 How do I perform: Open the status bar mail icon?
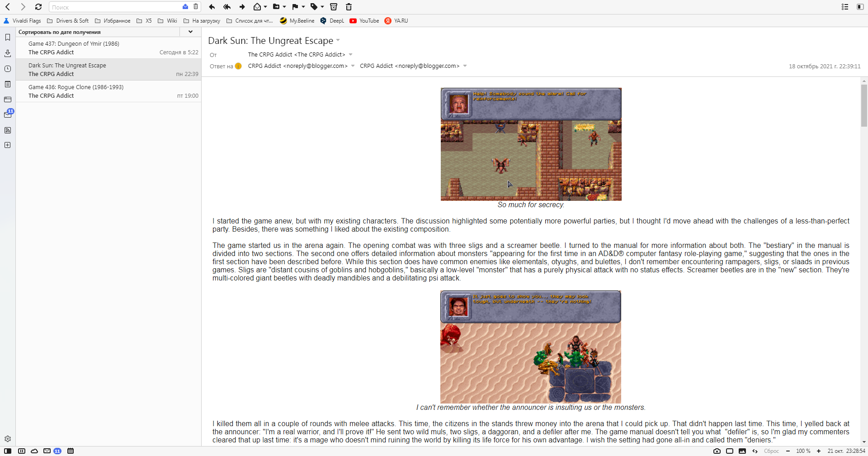(47, 451)
